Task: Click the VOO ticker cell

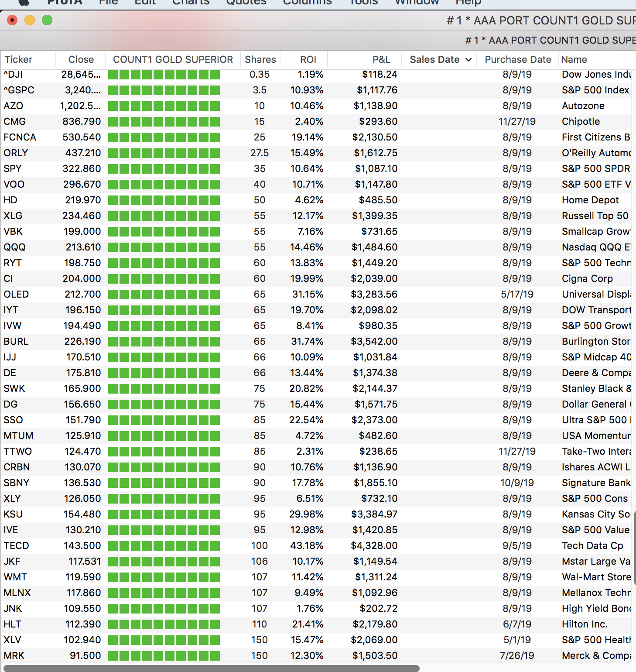Action: [x=14, y=184]
